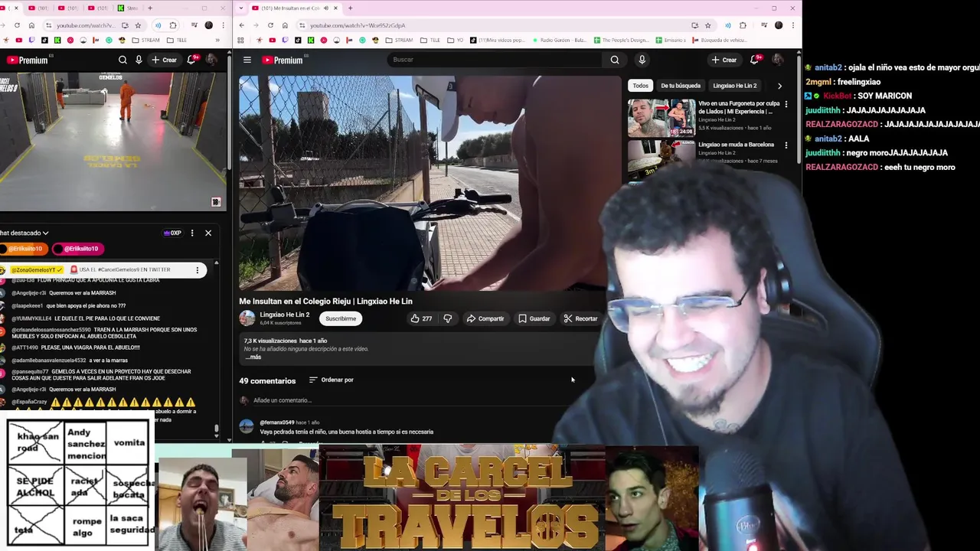Open Lingxiao He Lin 2 channel name link
The height and width of the screenshot is (551, 980).
(x=284, y=315)
